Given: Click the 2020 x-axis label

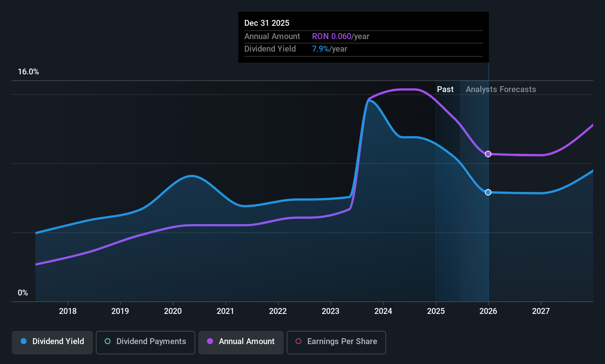Looking at the screenshot, I should click(x=173, y=311).
